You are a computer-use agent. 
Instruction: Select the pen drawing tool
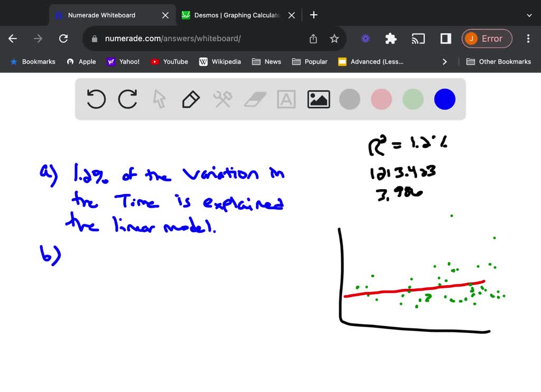point(191,99)
